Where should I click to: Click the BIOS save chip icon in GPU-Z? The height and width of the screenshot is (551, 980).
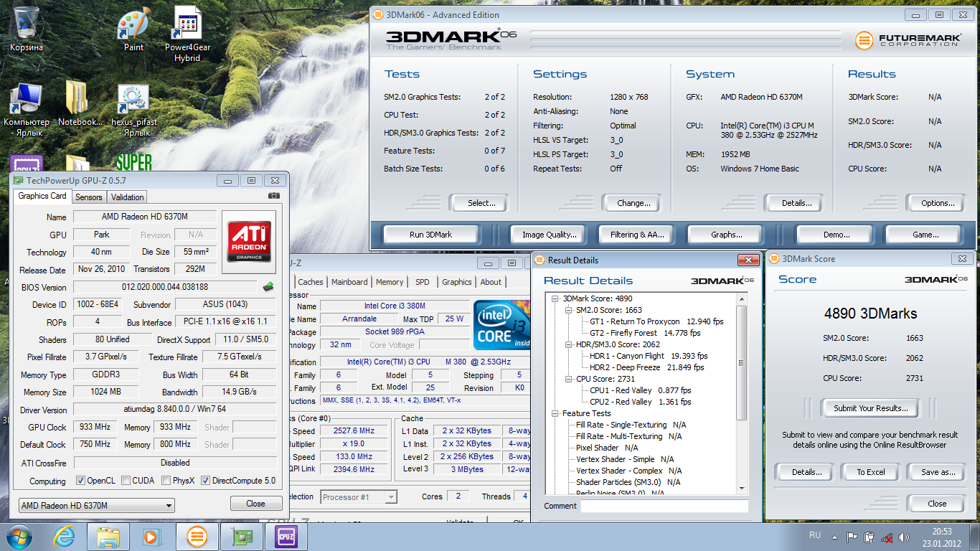[269, 287]
